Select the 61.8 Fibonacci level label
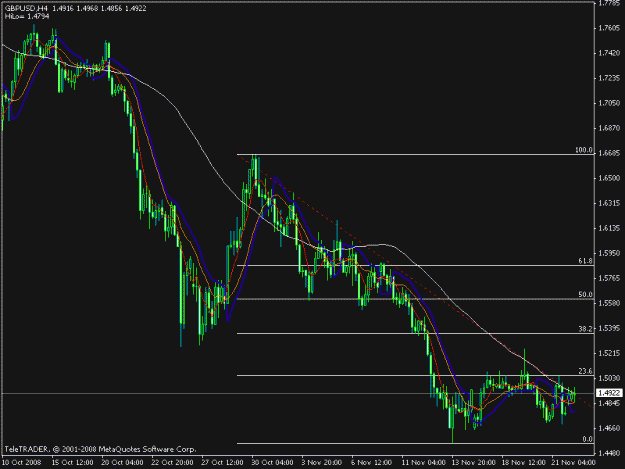Image resolution: width=625 pixels, height=469 pixels. (x=586, y=261)
